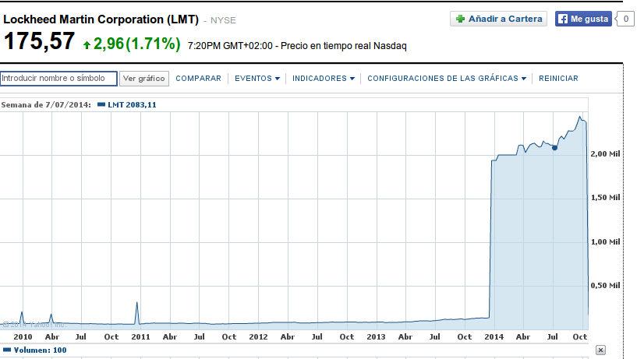Focus the Introducir nombre o símbolo field
This screenshot has height=359, width=644.
click(58, 79)
